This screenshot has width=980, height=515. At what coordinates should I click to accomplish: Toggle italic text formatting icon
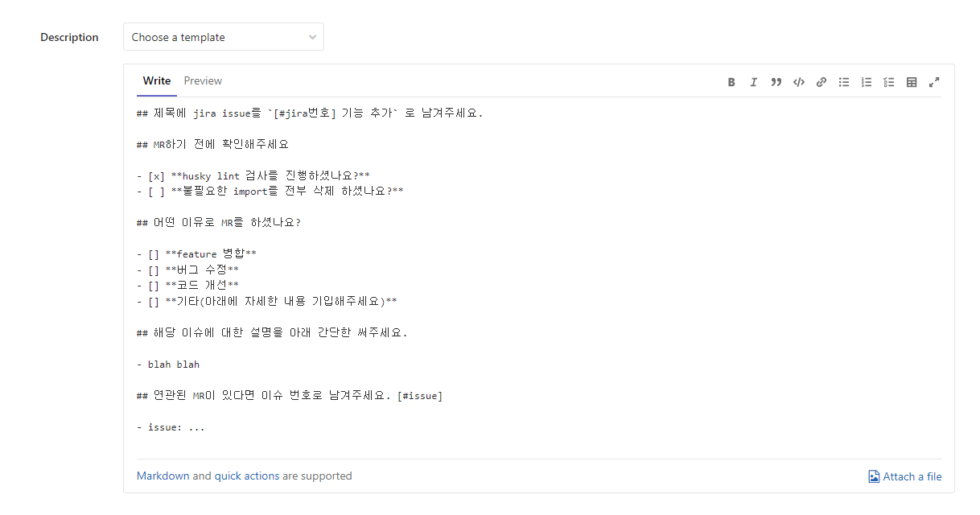tap(754, 82)
